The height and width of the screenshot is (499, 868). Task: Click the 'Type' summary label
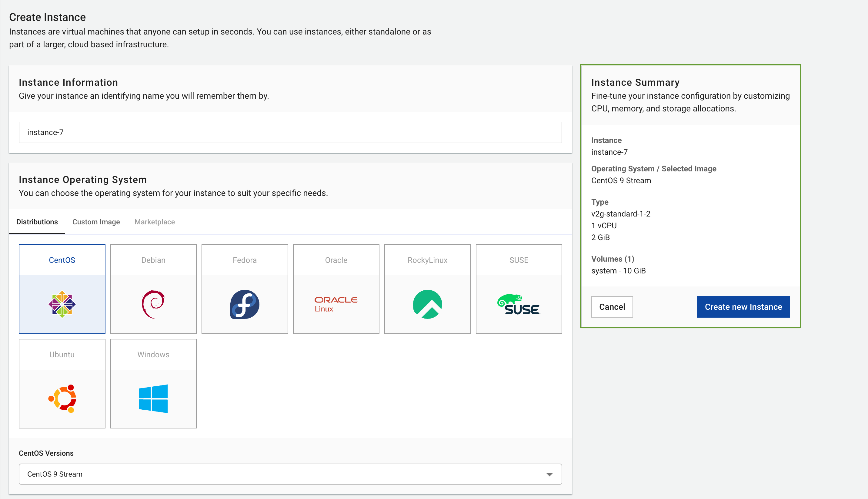pos(600,202)
